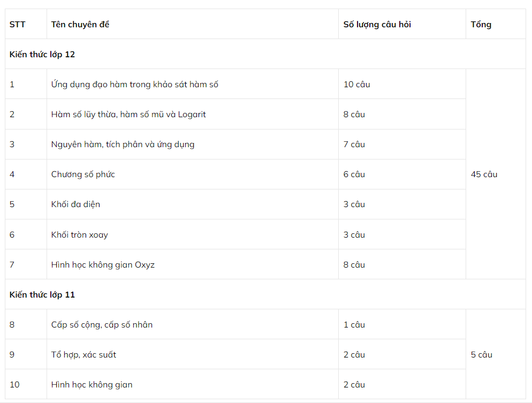532x403 pixels.
Task: Click the Tổng column header
Action: tap(481, 25)
